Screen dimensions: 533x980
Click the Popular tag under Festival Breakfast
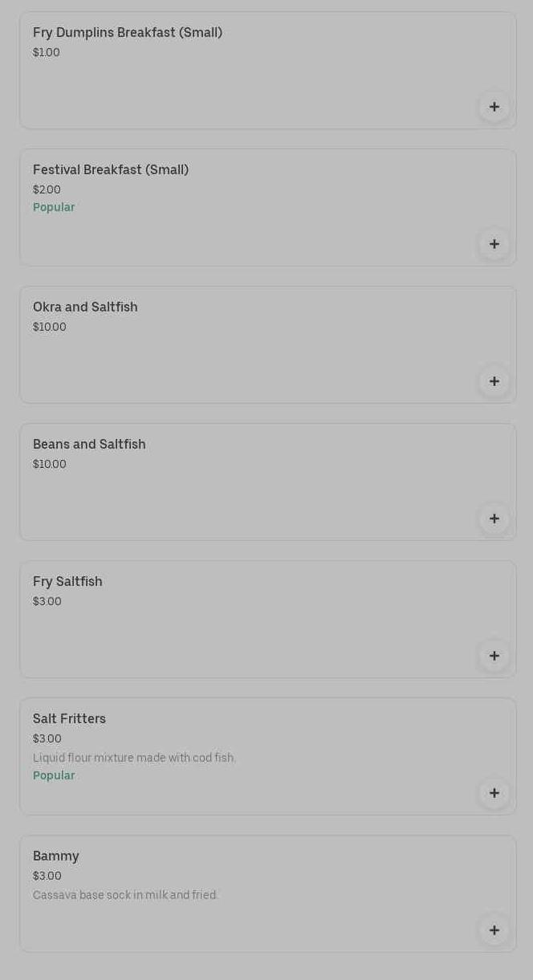pos(54,207)
